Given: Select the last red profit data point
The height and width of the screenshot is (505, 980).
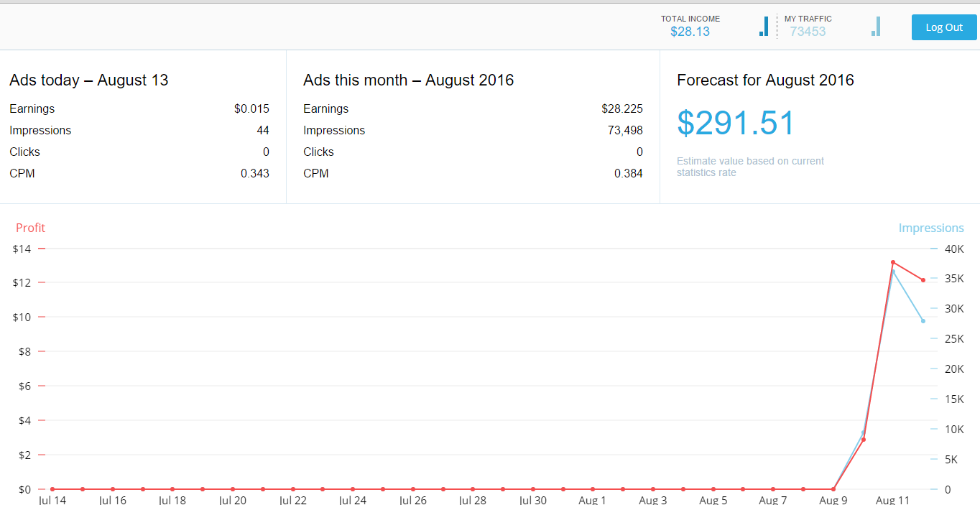Looking at the screenshot, I should pos(923,280).
